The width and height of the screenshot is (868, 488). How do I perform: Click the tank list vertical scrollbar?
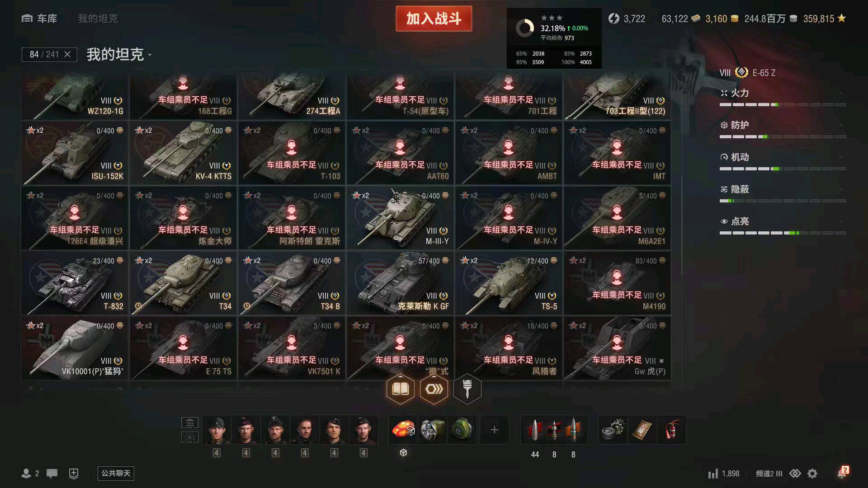[682, 225]
